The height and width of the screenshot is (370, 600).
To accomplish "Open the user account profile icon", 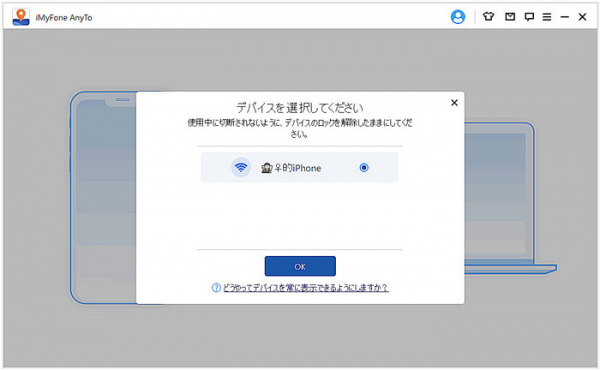I will tap(458, 17).
